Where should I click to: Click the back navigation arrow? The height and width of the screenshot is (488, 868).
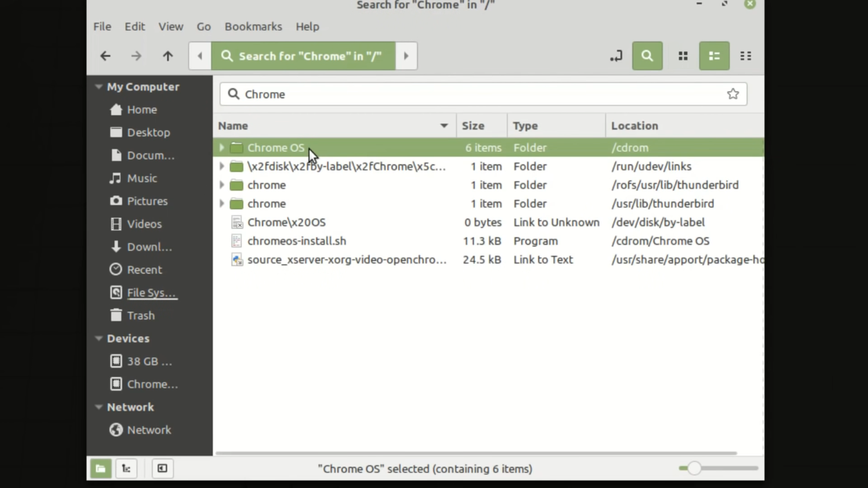105,56
